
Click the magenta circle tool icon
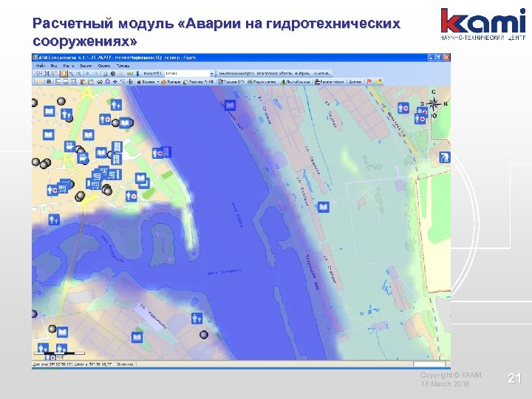(108, 81)
